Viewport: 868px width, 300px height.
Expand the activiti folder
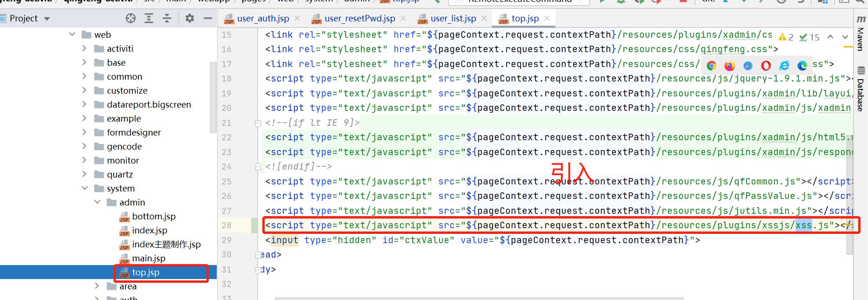84,48
